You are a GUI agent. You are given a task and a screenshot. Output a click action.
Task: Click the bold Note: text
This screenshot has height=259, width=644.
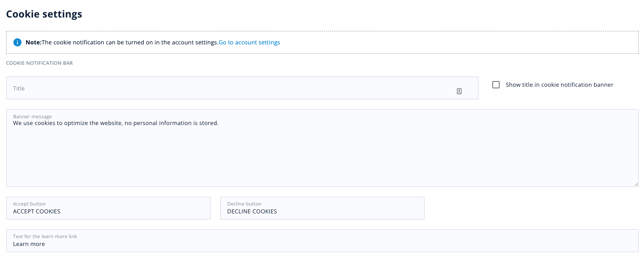[x=33, y=42]
